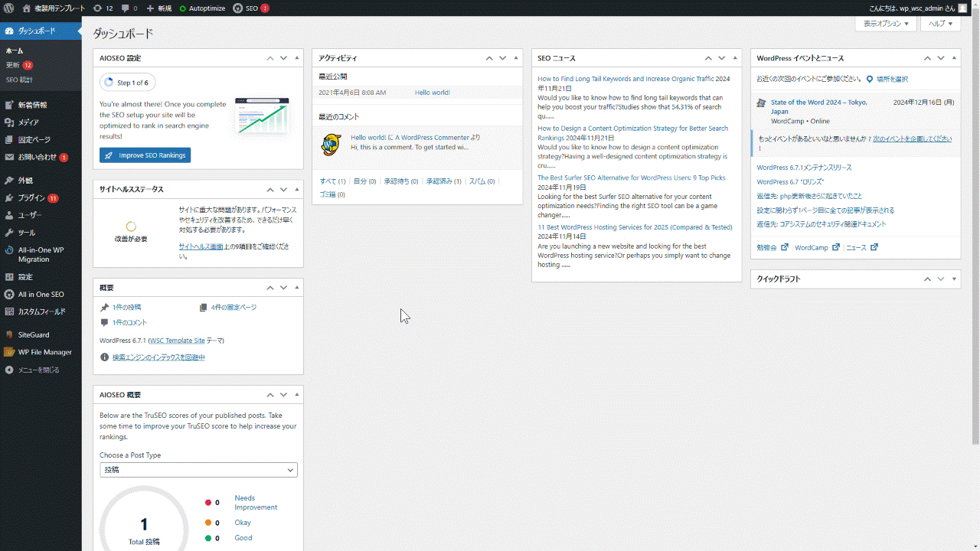The height and width of the screenshot is (551, 980).
Task: Filter comments by スパム (0)
Action: coord(482,181)
